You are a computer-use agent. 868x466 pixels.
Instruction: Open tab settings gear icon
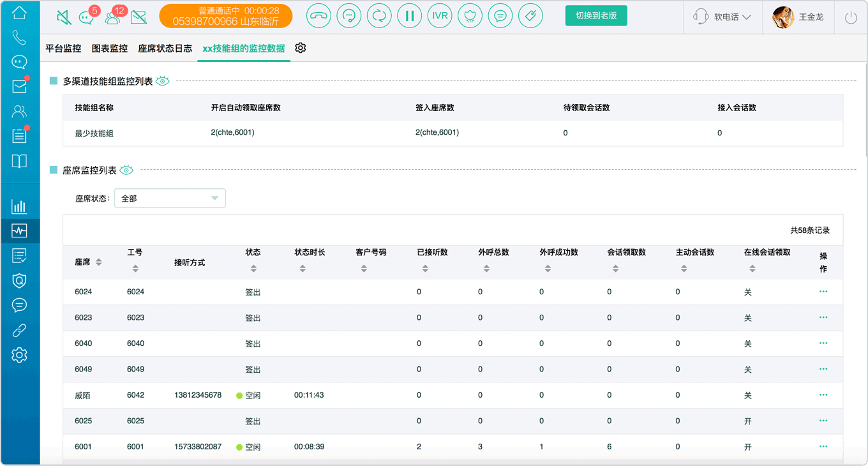click(301, 48)
